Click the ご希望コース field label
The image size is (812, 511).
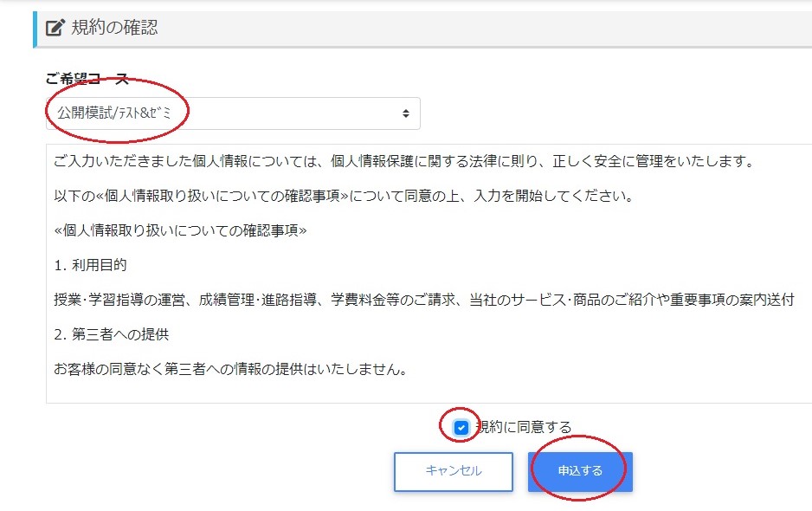(87, 79)
